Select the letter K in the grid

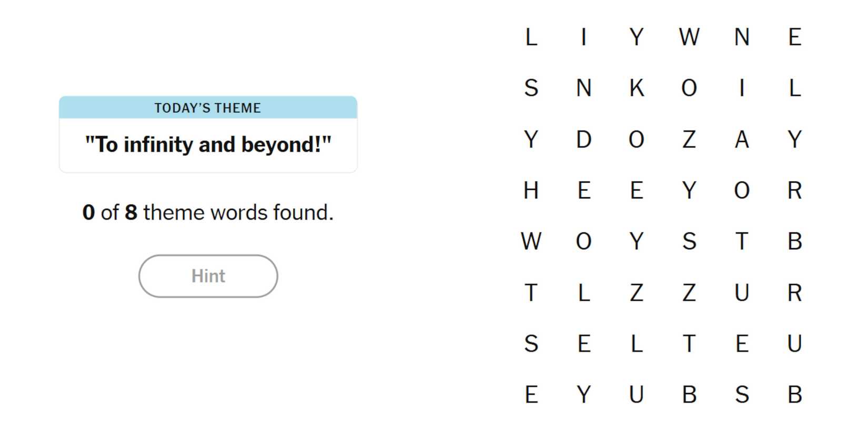637,88
